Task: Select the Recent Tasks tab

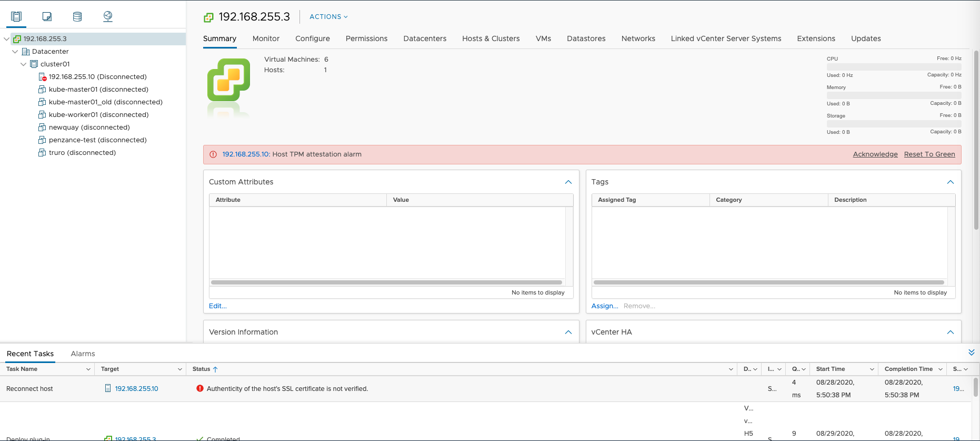Action: 30,354
